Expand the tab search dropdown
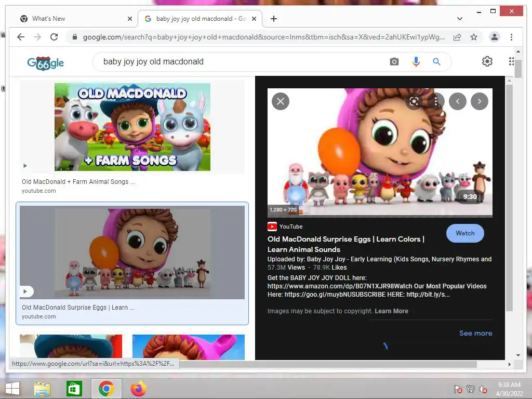 459,19
